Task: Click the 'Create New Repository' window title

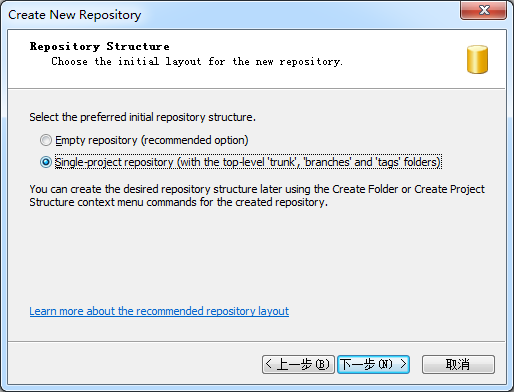Action: tap(75, 15)
